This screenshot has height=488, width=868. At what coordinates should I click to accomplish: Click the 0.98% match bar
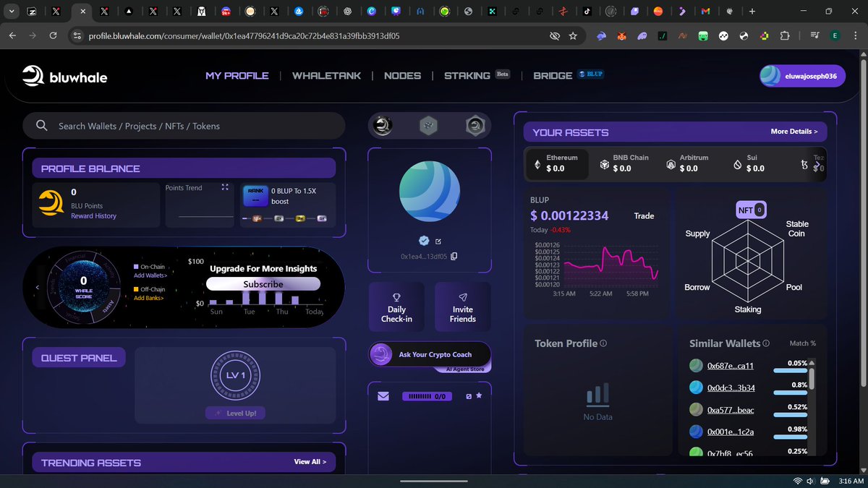[x=790, y=437]
